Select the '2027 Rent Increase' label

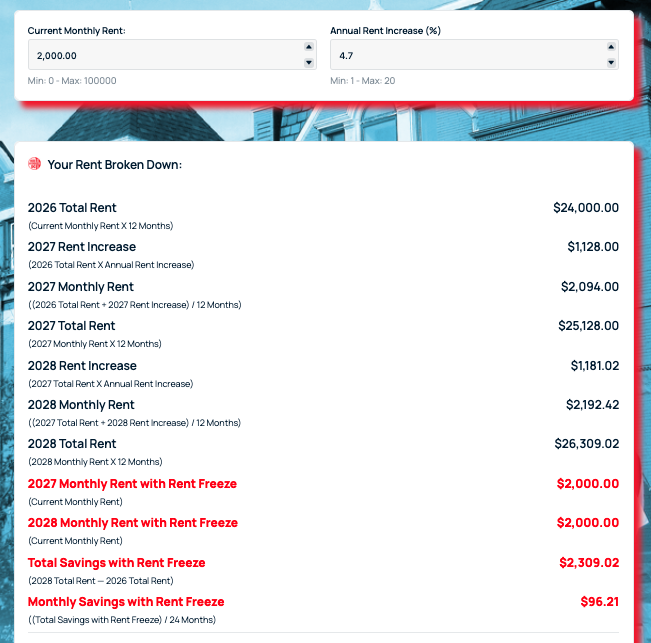[82, 247]
